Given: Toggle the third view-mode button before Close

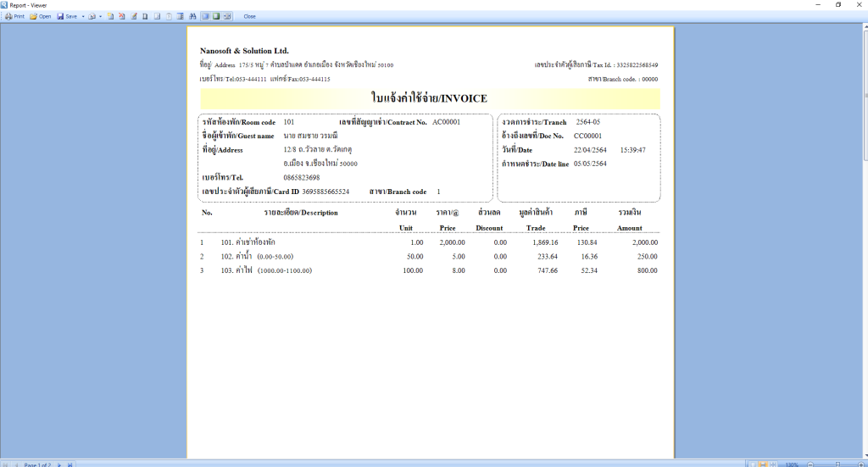Looking at the screenshot, I should coord(227,17).
